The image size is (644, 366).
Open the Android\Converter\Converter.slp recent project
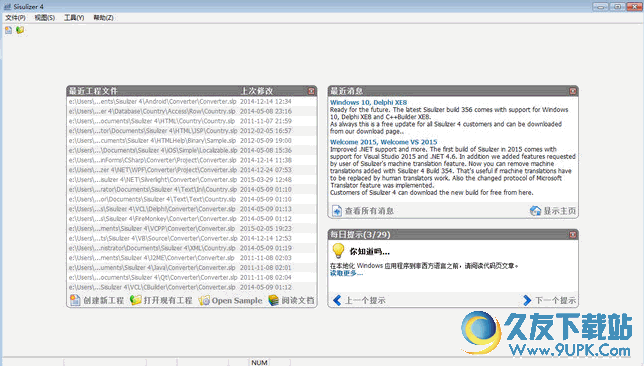tap(191, 101)
